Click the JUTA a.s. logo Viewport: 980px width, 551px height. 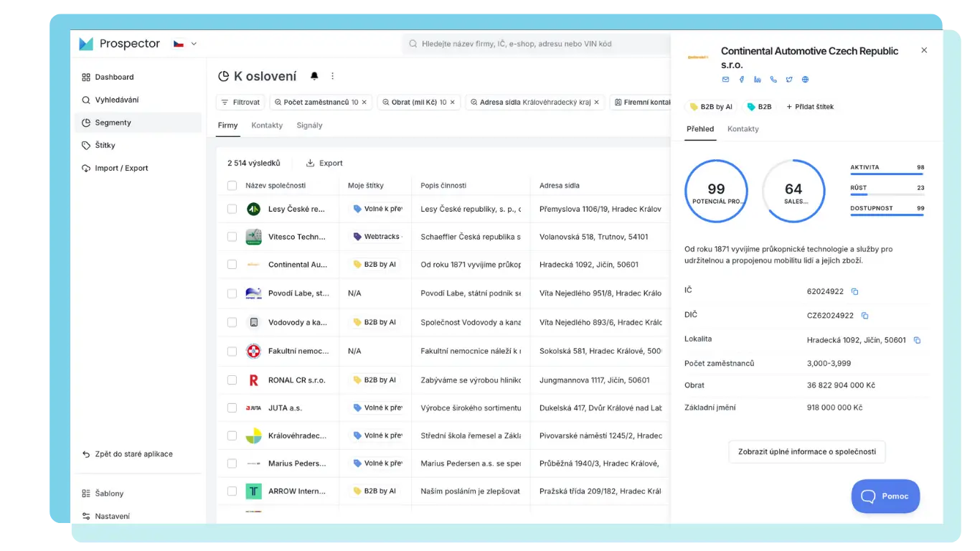pos(253,408)
